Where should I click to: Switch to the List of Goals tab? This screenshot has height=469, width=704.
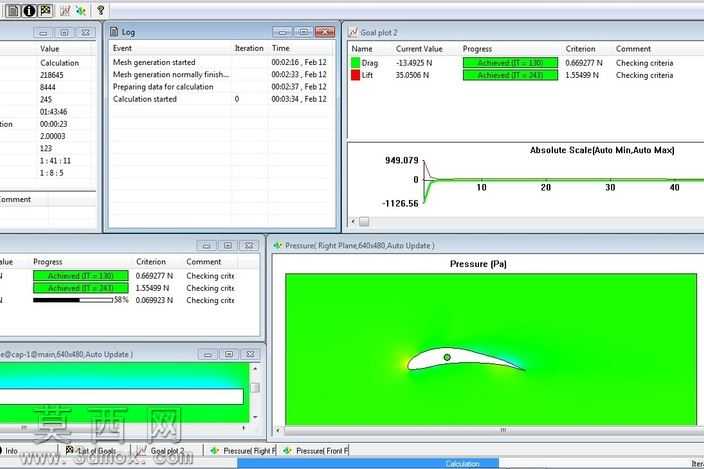92,451
